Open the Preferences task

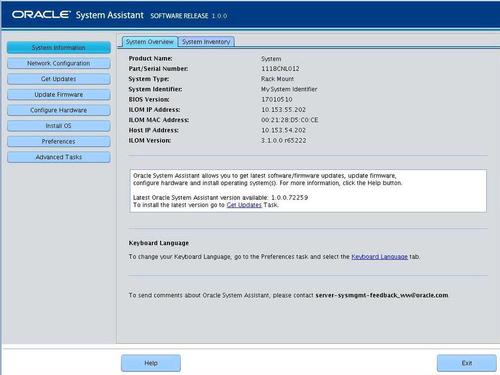tap(59, 142)
